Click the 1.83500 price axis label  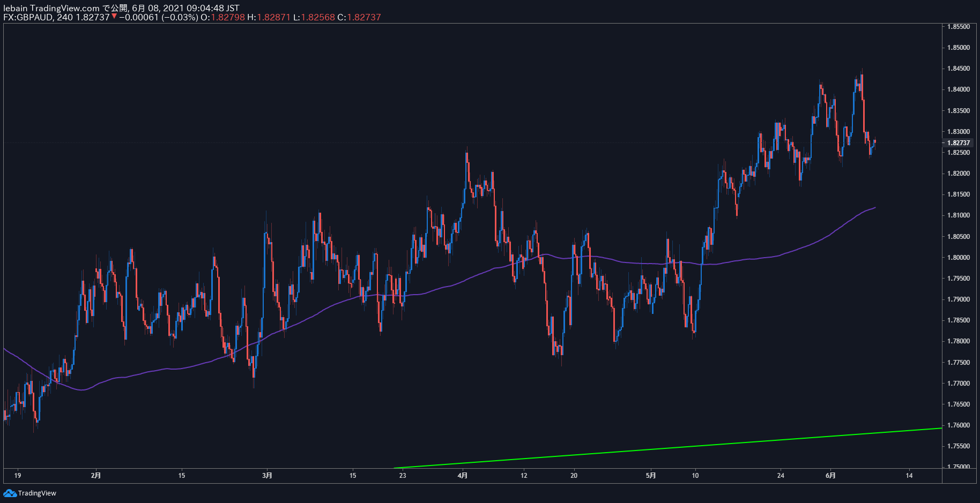[959, 111]
